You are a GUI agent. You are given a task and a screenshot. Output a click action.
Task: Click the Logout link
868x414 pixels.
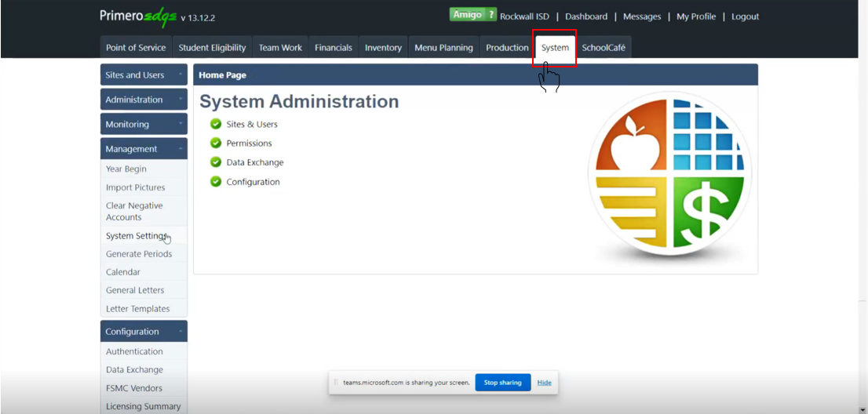pos(745,16)
